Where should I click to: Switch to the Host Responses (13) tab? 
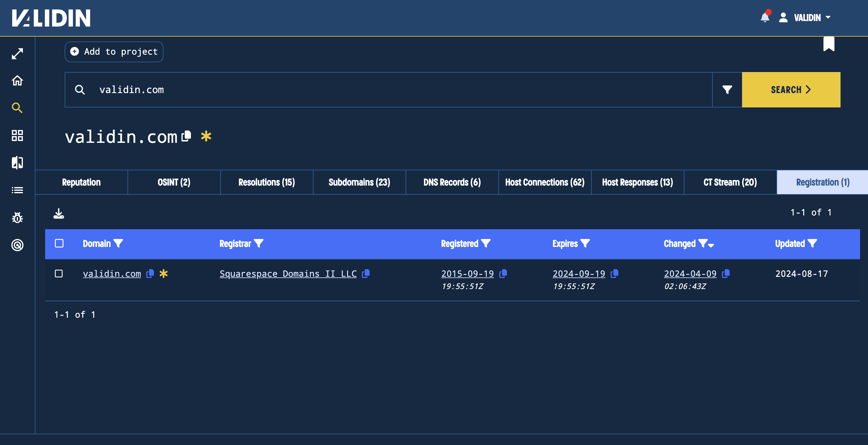(x=637, y=182)
